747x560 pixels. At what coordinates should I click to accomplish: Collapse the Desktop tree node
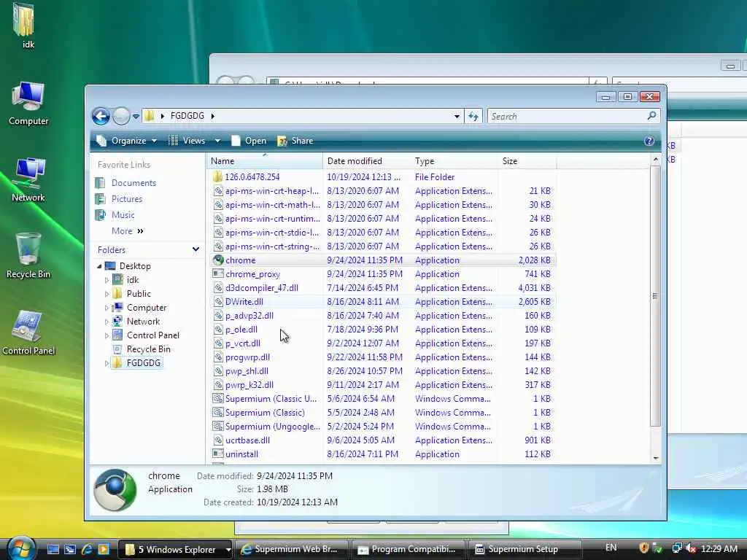pos(99,265)
